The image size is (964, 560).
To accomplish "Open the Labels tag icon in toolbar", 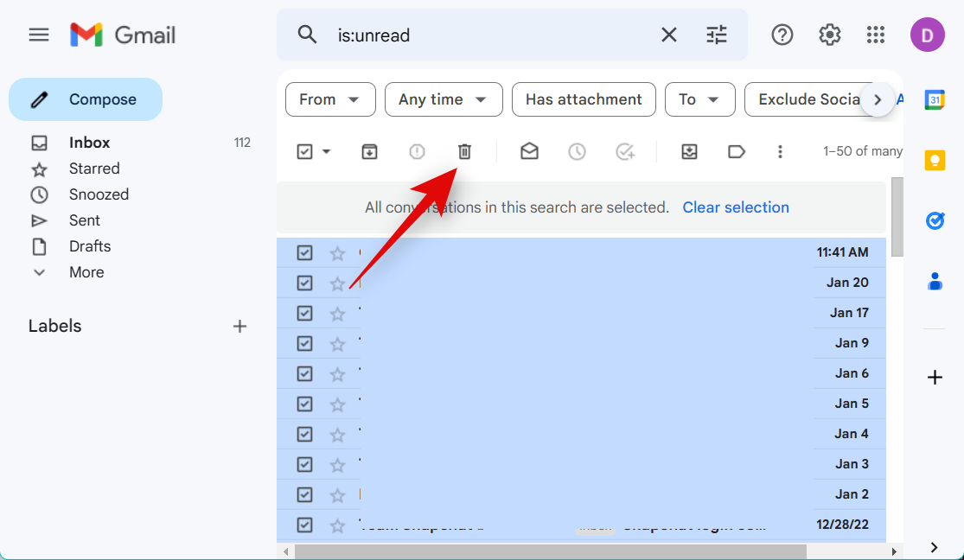I will click(737, 152).
